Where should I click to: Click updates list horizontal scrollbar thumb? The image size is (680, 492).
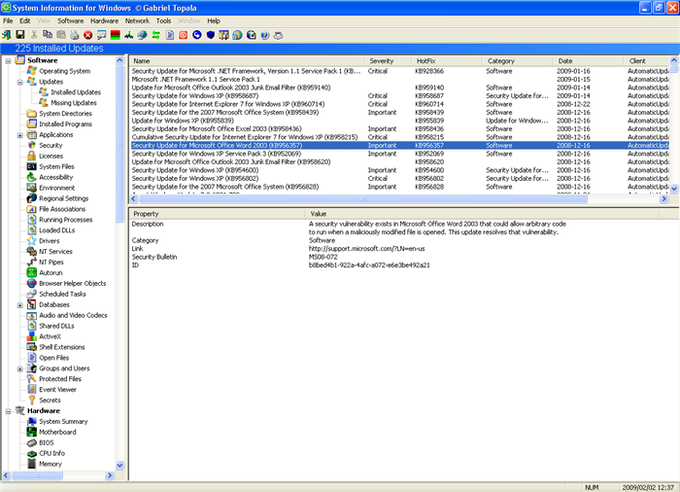click(363, 199)
